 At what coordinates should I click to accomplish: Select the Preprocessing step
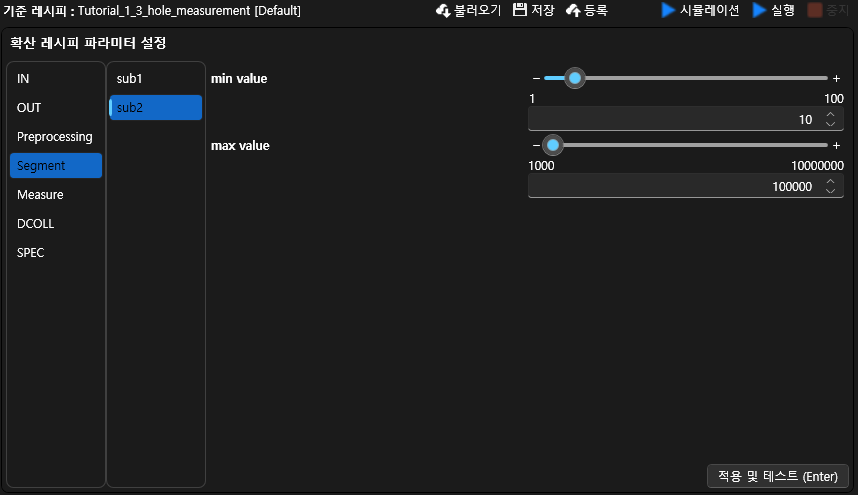pos(55,137)
